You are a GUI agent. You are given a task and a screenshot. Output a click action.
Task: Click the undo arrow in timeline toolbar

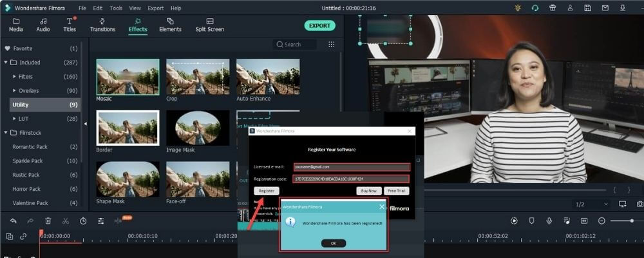13,221
